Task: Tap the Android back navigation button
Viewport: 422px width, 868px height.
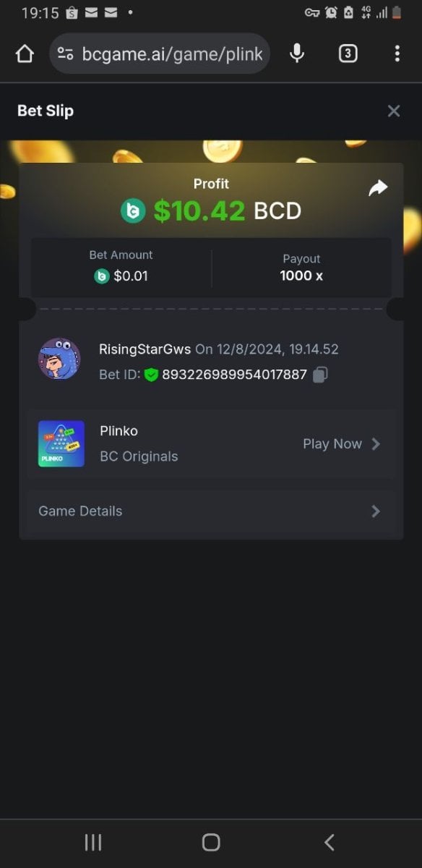Action: (330, 842)
